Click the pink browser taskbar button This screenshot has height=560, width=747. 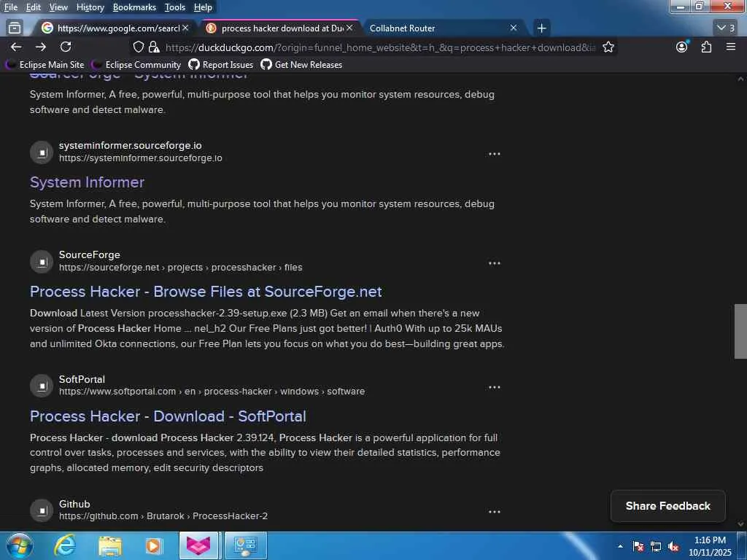point(198,545)
